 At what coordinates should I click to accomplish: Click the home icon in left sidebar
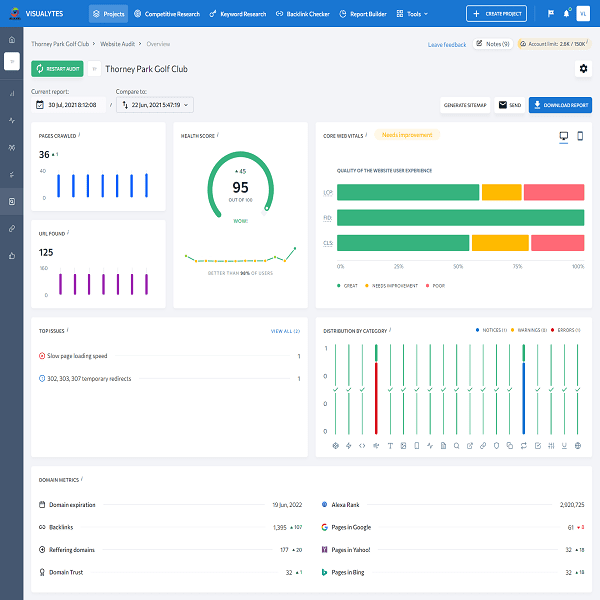(x=12, y=39)
